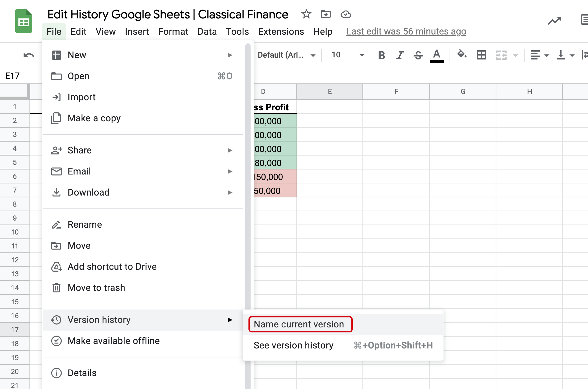Open the fill color tool
Image resolution: width=588 pixels, height=389 pixels.
tap(462, 55)
